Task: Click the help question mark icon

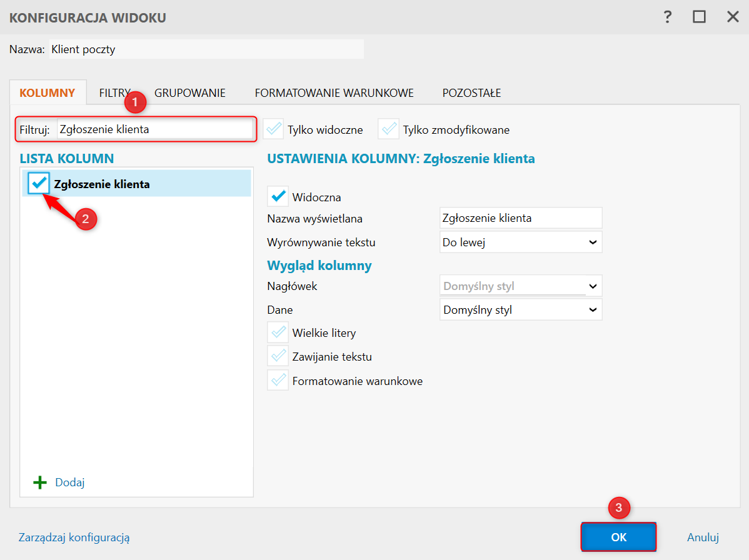Action: pyautogui.click(x=668, y=17)
